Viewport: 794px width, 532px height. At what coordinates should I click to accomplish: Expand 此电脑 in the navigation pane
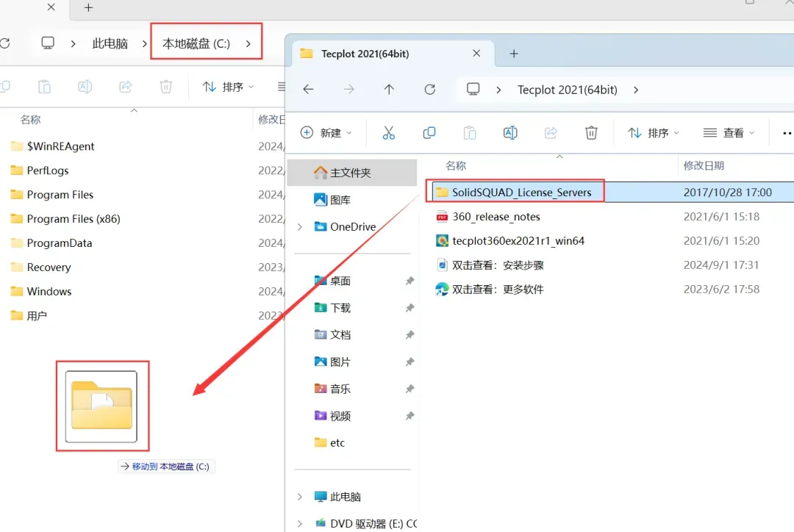click(x=300, y=497)
